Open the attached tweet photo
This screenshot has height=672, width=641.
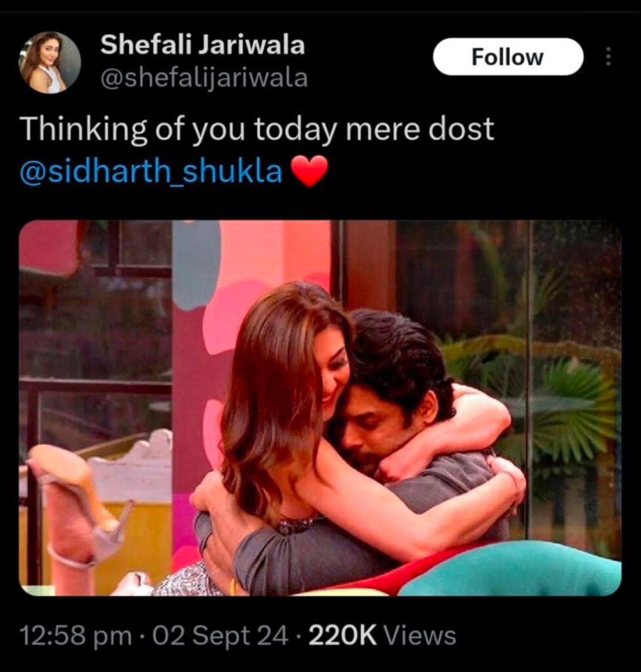[320, 408]
